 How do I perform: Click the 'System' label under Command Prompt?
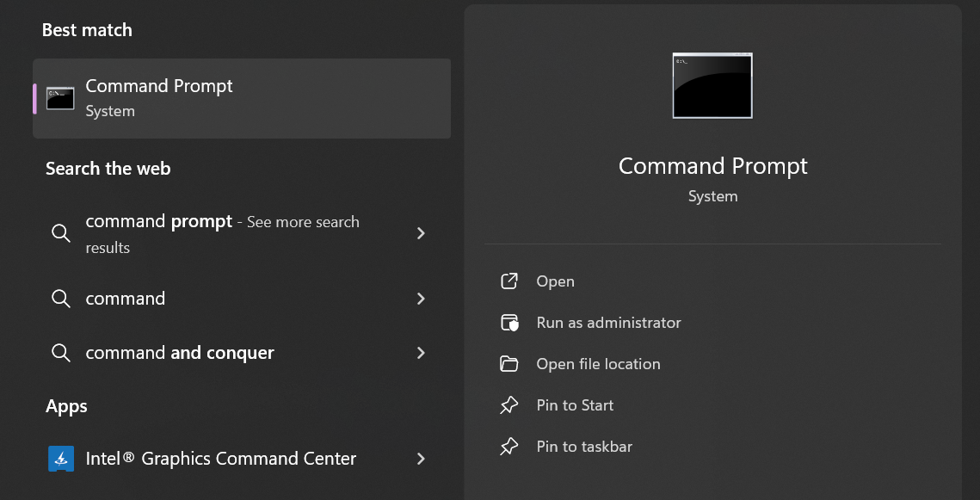pos(712,196)
